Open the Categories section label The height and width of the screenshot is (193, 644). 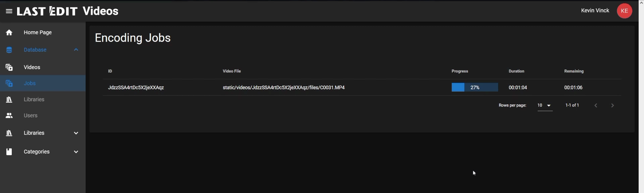pos(37,152)
